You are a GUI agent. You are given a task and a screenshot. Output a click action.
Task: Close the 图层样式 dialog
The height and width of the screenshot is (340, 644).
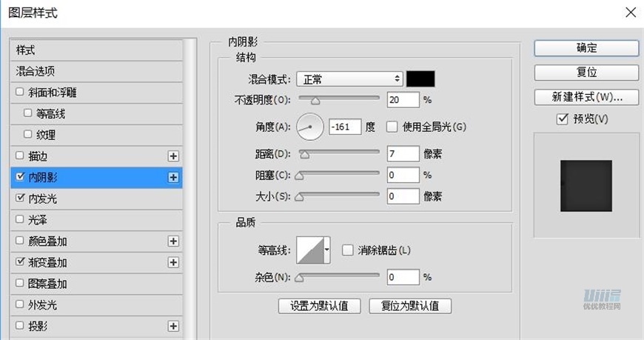pyautogui.click(x=630, y=13)
